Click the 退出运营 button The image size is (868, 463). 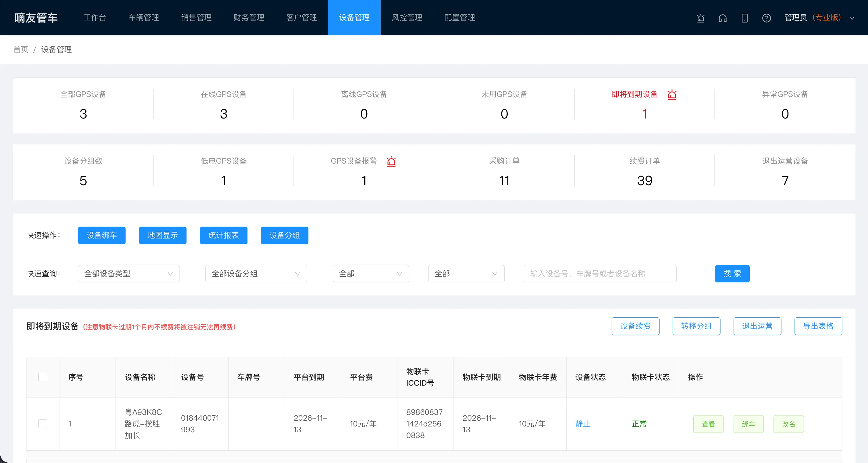(x=757, y=326)
